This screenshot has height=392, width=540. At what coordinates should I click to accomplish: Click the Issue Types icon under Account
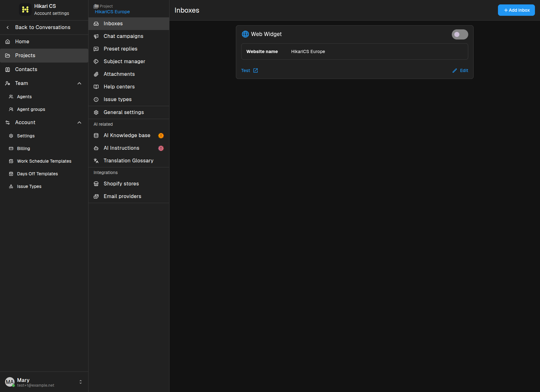(11, 186)
